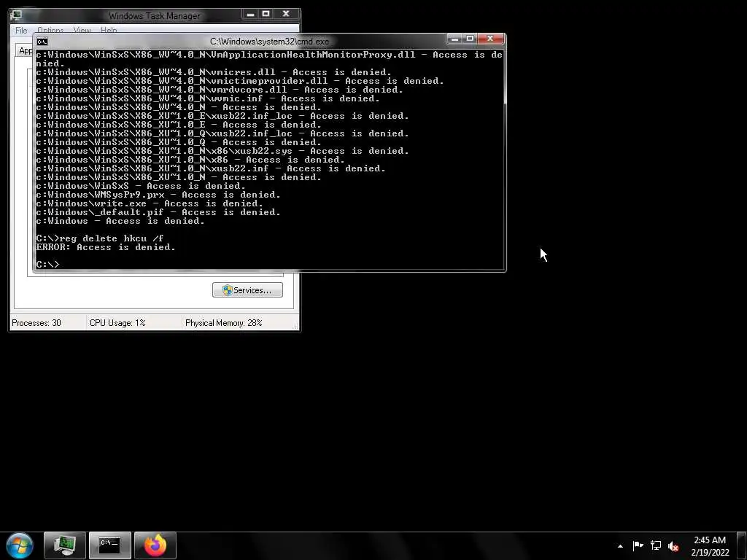The height and width of the screenshot is (560, 747).
Task: Open the Options menu in Task Manager
Action: coord(50,31)
